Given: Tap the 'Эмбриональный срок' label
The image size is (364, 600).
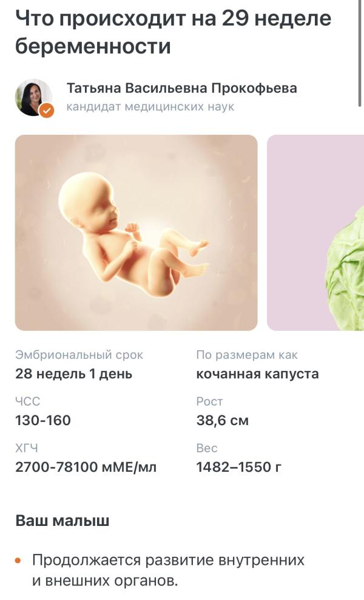Looking at the screenshot, I should tap(79, 355).
